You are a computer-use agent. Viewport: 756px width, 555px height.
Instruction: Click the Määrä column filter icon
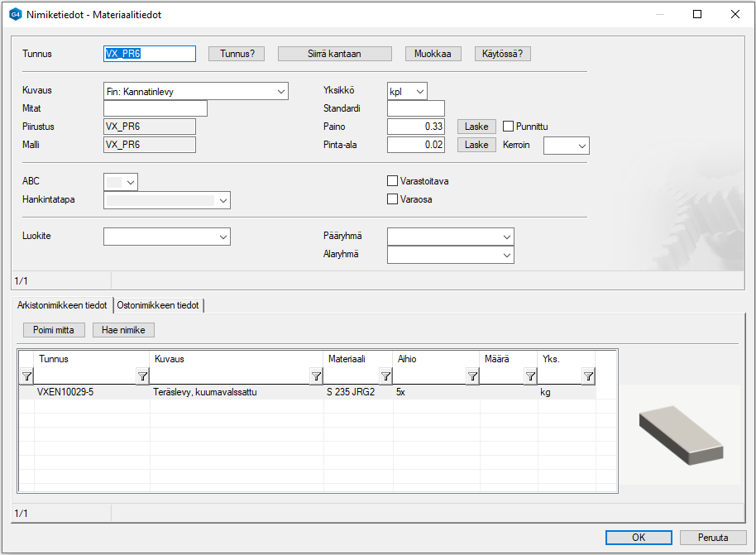[x=530, y=377]
